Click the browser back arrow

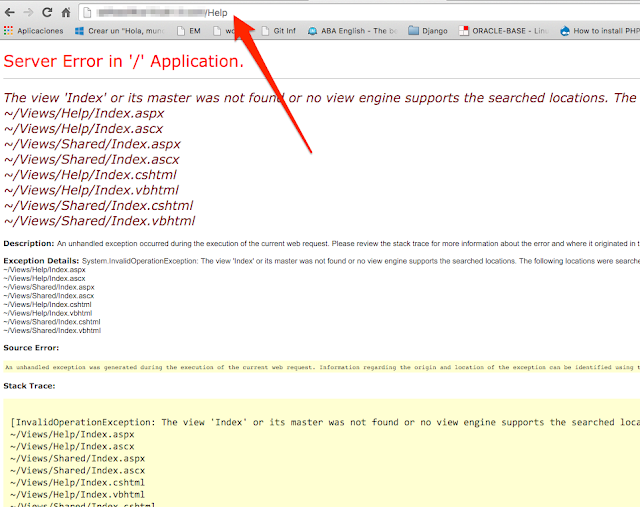point(10,13)
